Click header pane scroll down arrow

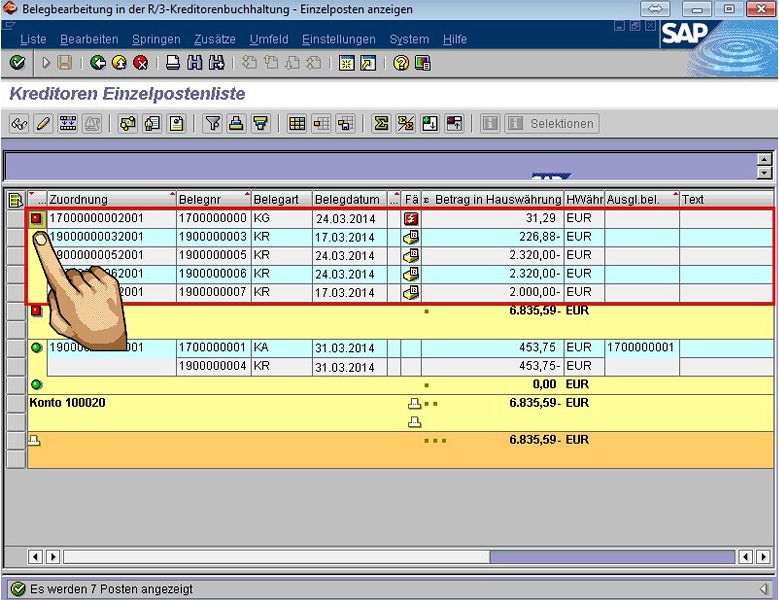point(764,173)
